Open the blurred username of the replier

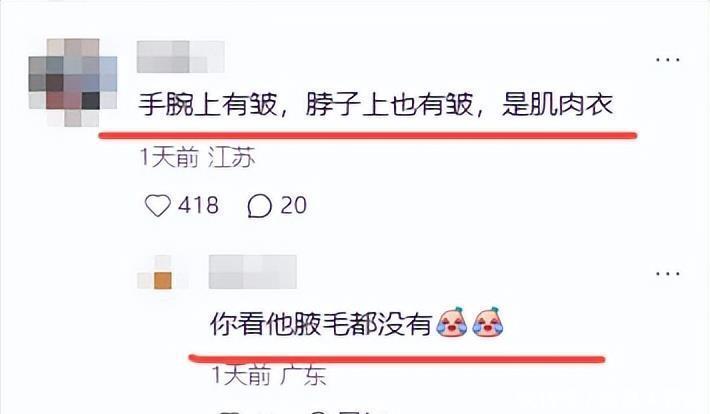[x=253, y=272]
